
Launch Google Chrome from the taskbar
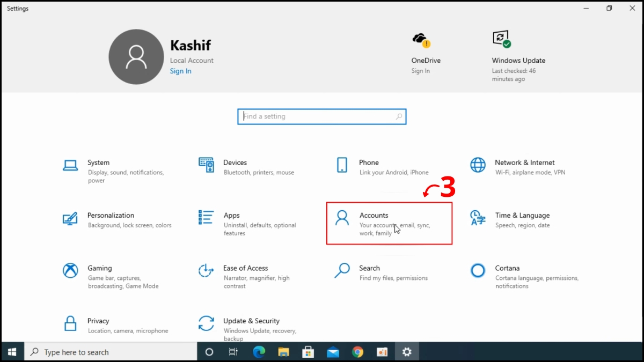357,352
